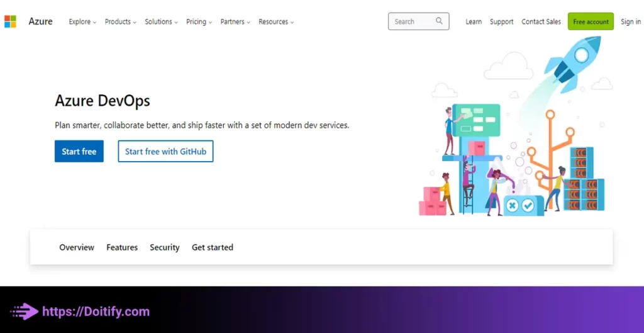Image resolution: width=644 pixels, height=333 pixels.
Task: Expand the Products dropdown menu
Action: [120, 22]
